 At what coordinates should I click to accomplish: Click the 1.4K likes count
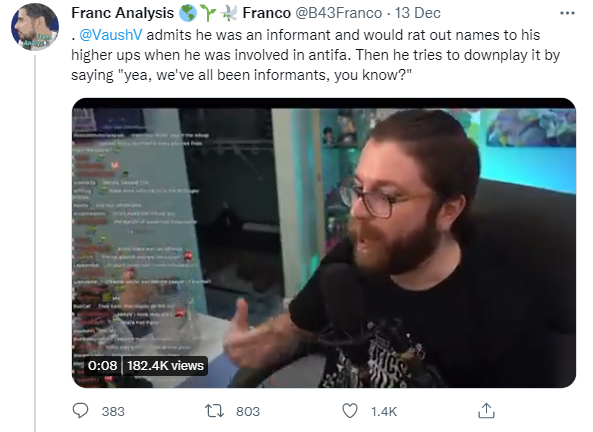(x=384, y=412)
